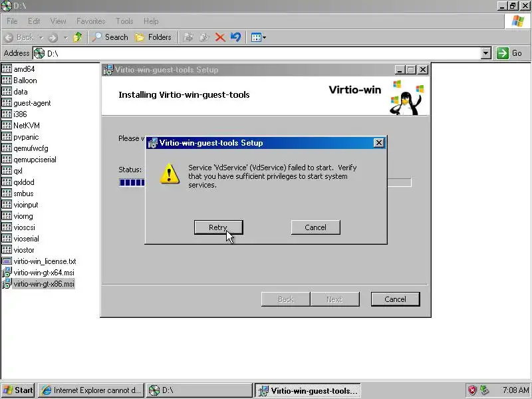Viewport: 532px width, 399px height.
Task: Click the Search toolbar button
Action: [x=110, y=37]
